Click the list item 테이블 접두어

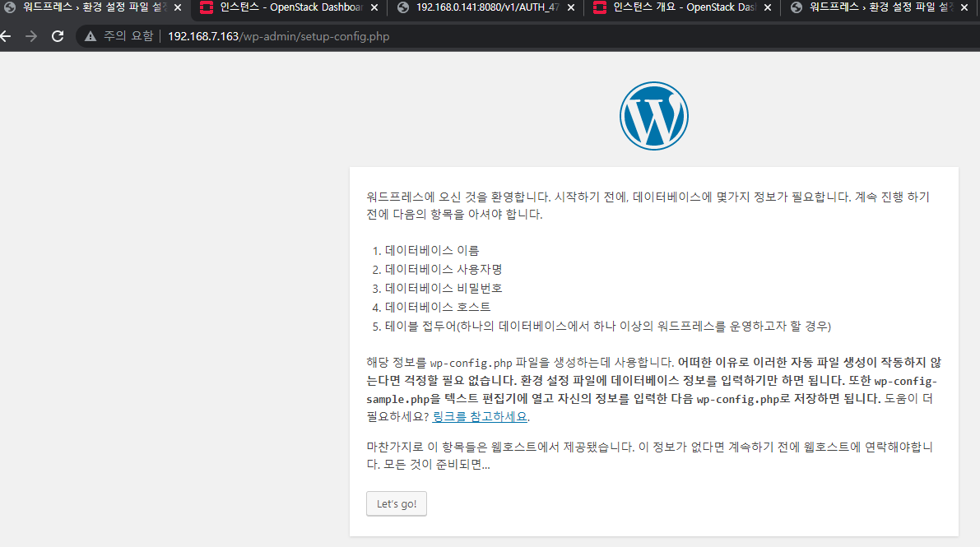[608, 326]
